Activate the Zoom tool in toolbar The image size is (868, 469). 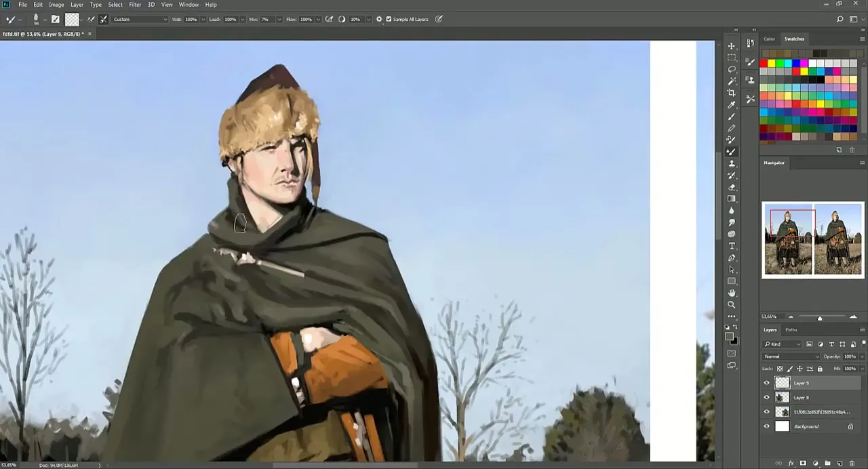click(x=732, y=305)
